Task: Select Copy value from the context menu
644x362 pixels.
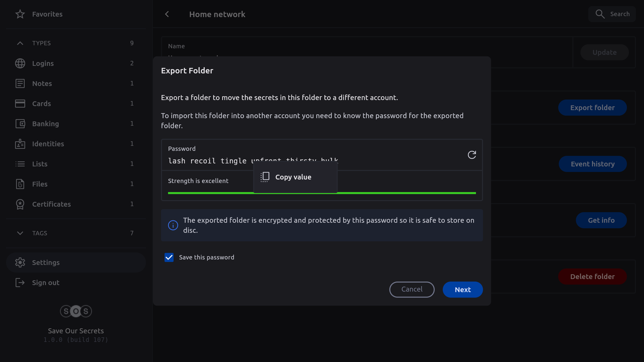Action: pos(293,177)
